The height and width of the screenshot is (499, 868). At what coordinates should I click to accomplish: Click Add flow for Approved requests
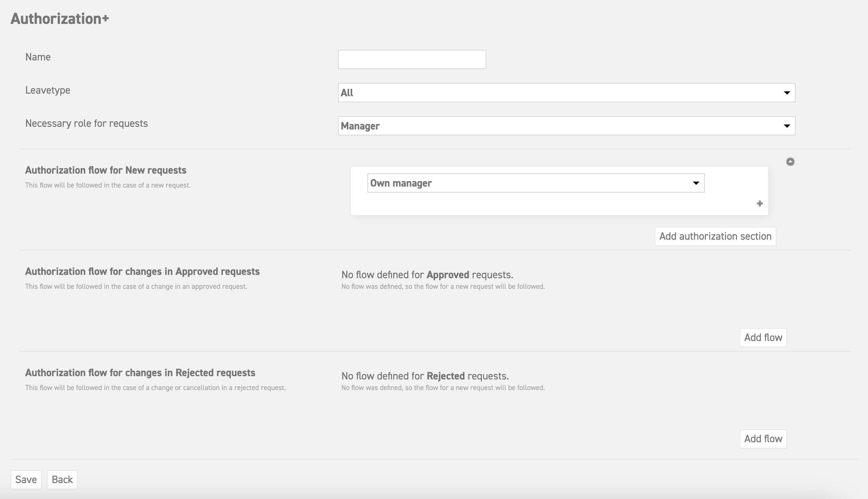[x=763, y=338]
